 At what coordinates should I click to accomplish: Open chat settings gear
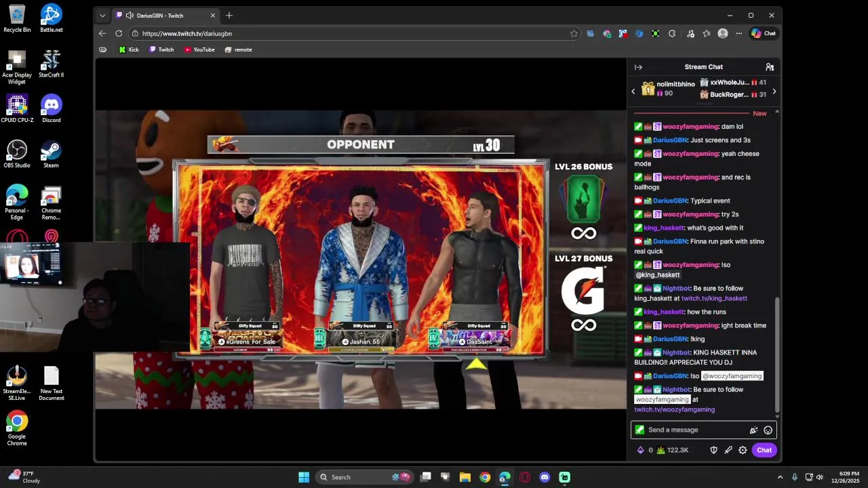click(x=743, y=450)
